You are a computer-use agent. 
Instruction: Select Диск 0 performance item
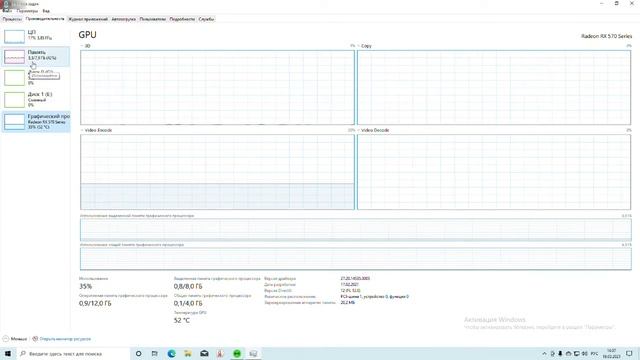[x=36, y=77]
